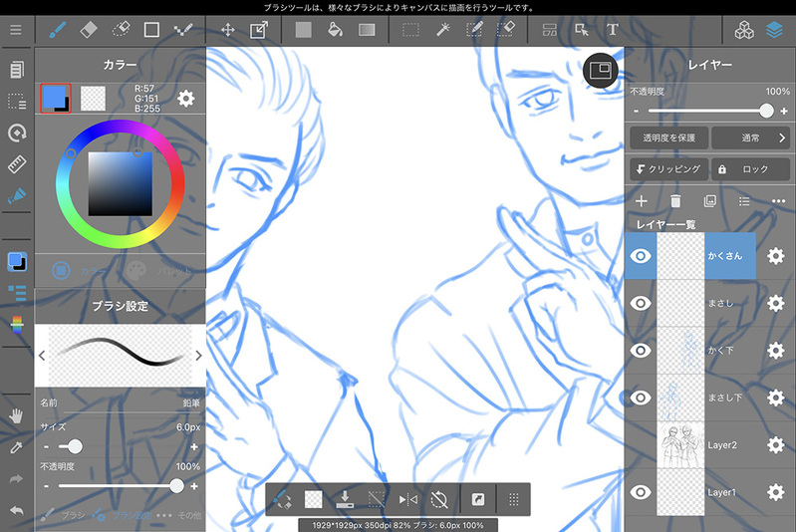Click the redo arrow in left sidebar
Screen dimensions: 796x532
[x=16, y=478]
